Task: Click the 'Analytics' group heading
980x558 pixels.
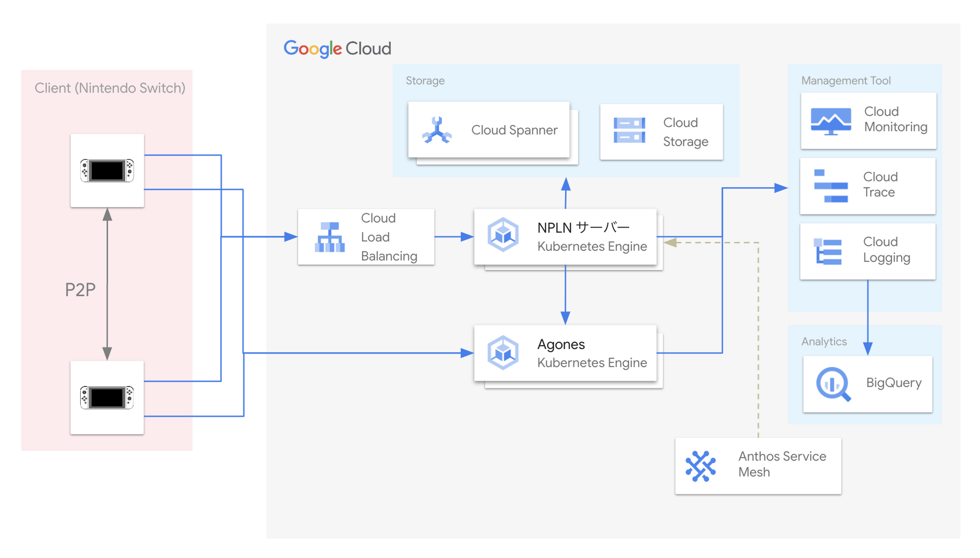Action: (x=824, y=342)
